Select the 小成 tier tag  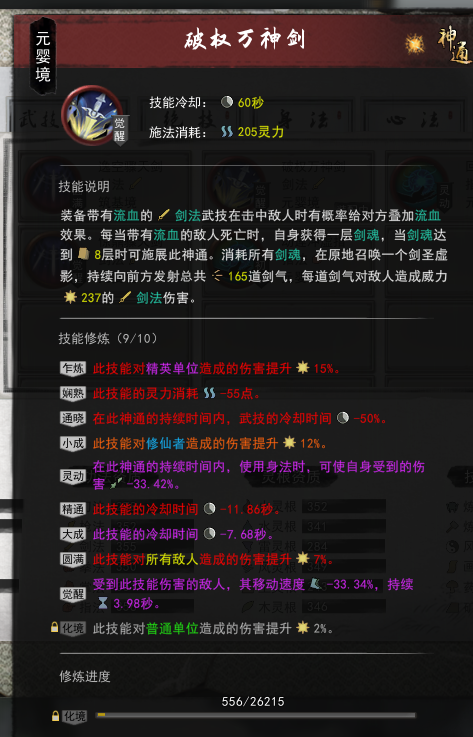tap(73, 443)
